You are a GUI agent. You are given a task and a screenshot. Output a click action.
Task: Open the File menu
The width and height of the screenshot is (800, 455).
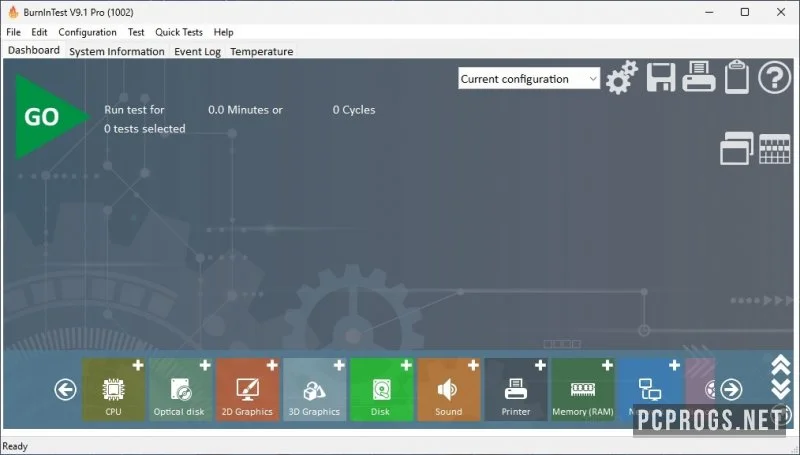[x=13, y=32]
